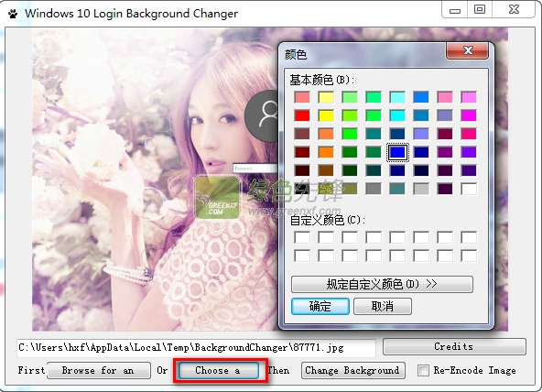Image resolution: width=542 pixels, height=392 pixels.
Task: Pick the white swatch in the bottom row
Action: coord(469,189)
